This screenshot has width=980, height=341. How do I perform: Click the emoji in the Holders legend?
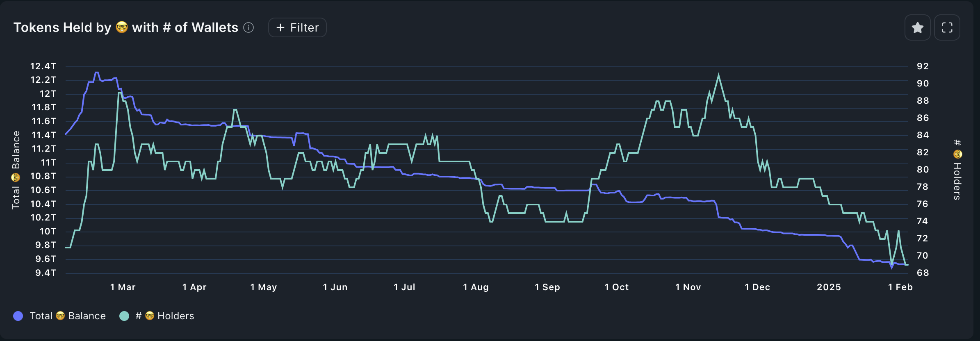click(x=150, y=316)
